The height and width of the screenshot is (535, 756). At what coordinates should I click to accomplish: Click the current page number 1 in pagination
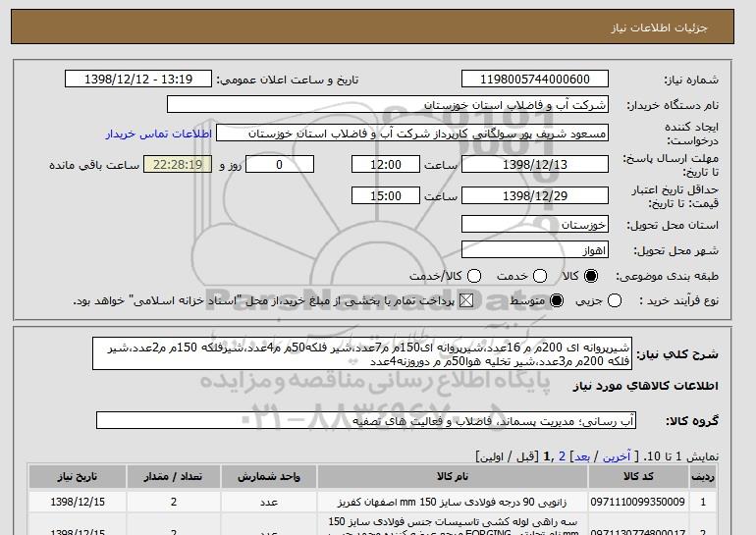point(547,455)
